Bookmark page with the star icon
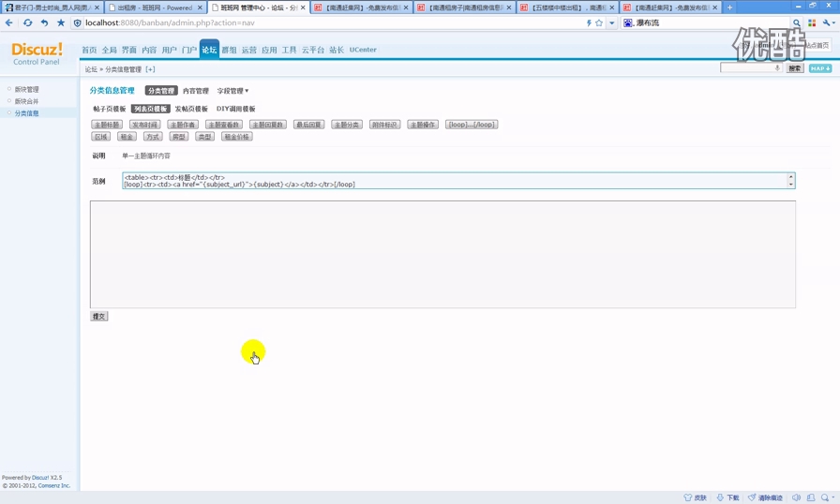The height and width of the screenshot is (504, 840). [61, 22]
